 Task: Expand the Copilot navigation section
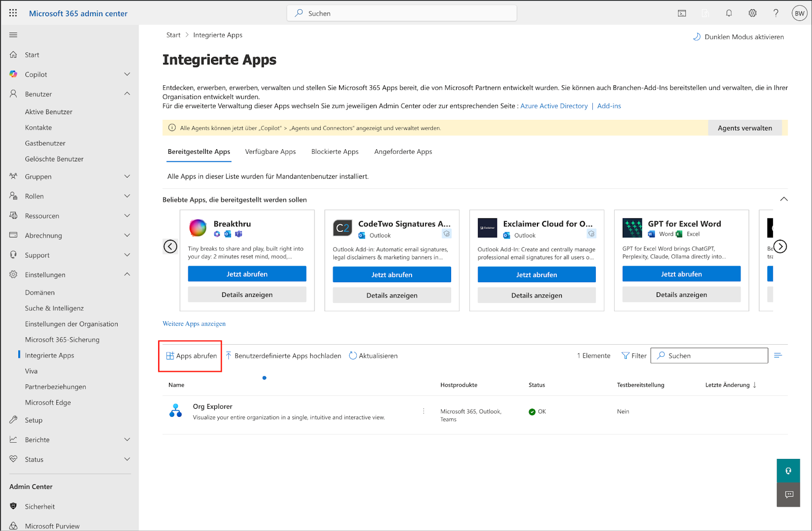tap(127, 75)
